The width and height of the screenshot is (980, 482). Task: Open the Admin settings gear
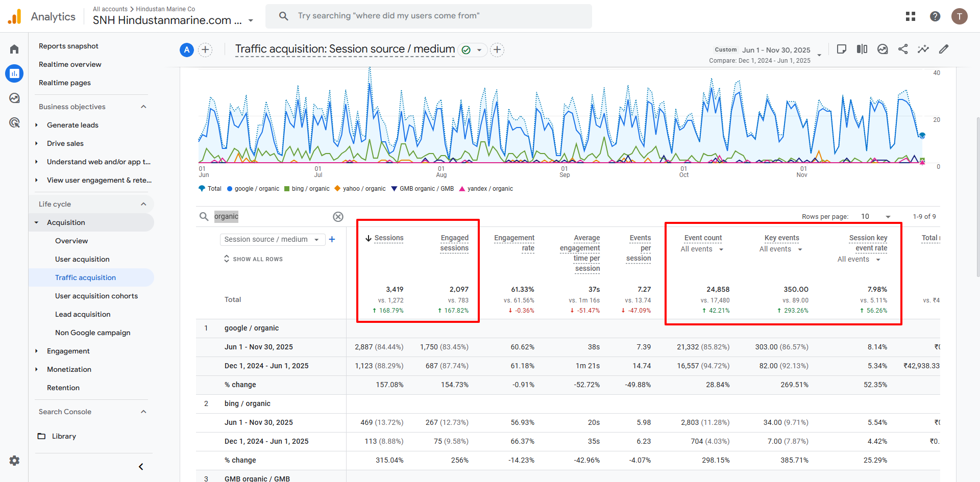pyautogui.click(x=14, y=461)
